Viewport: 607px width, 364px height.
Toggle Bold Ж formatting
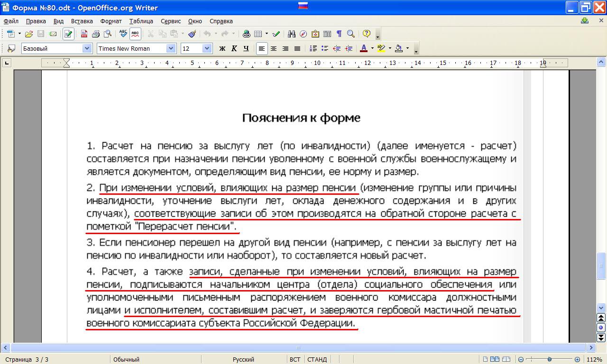[222, 48]
